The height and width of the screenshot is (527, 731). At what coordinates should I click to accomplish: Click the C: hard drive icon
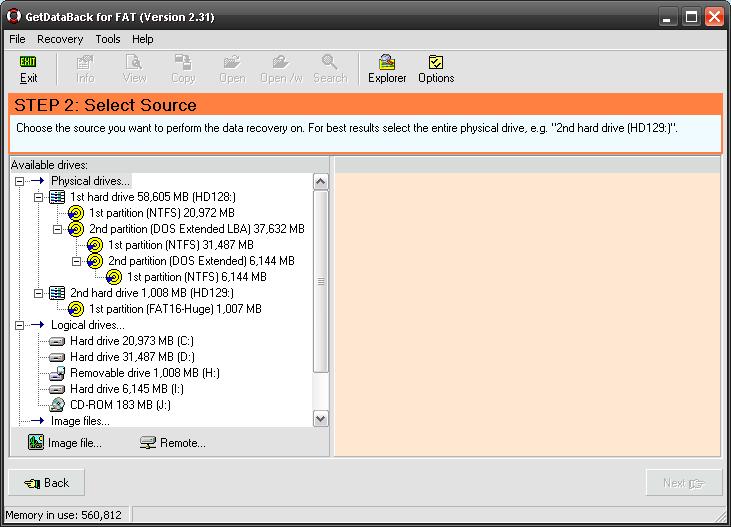click(57, 341)
